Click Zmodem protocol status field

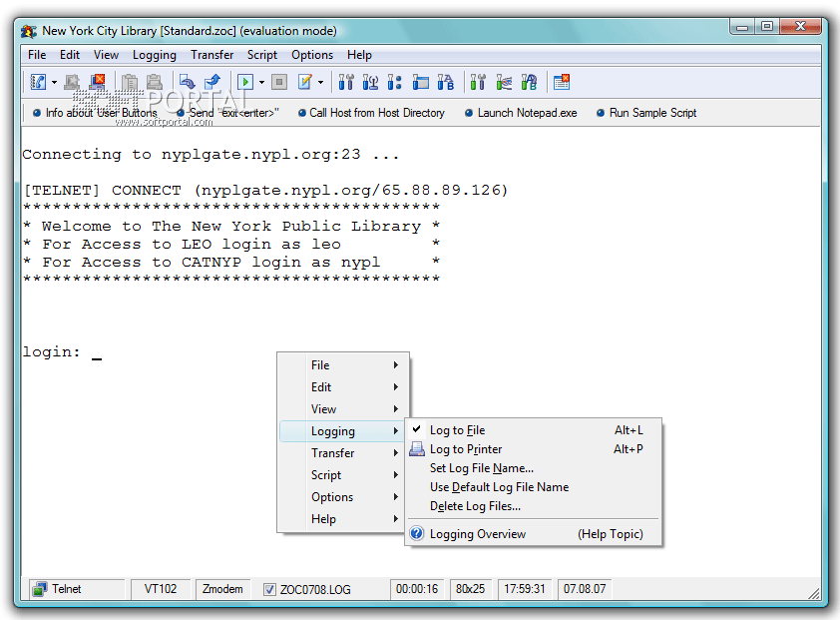[222, 589]
